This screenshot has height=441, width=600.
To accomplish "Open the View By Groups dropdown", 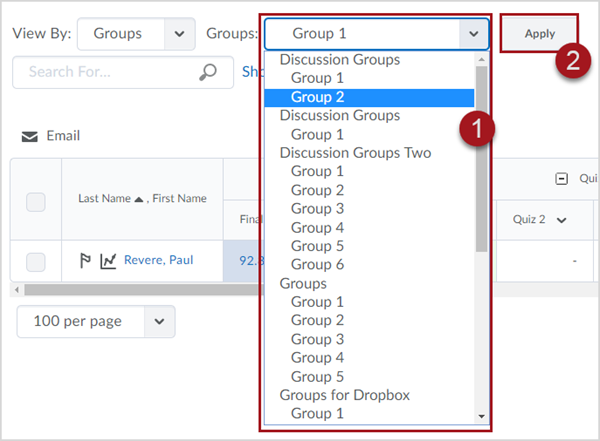I will pyautogui.click(x=136, y=34).
